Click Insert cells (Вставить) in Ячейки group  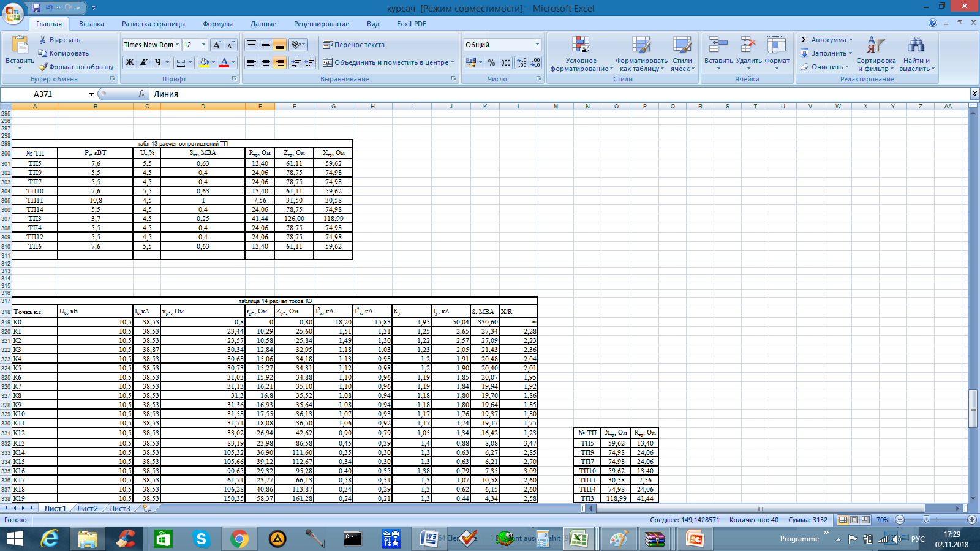(x=718, y=53)
